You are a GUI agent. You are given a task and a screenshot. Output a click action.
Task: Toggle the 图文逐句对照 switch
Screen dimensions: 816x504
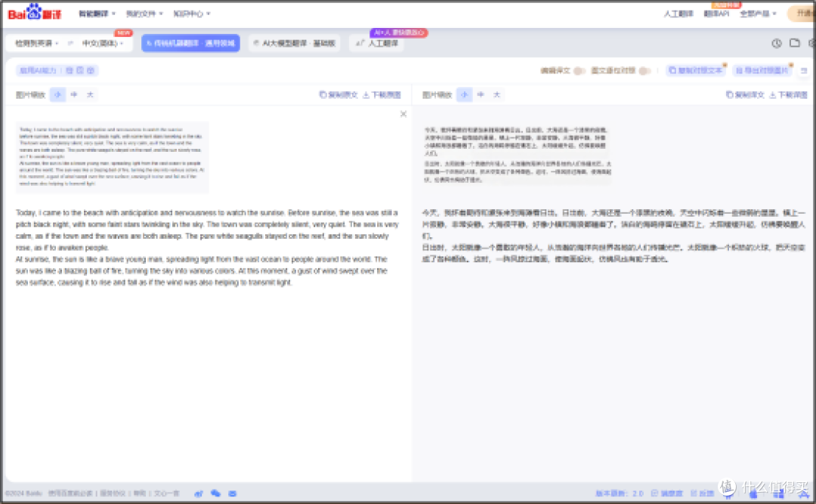[x=644, y=70]
